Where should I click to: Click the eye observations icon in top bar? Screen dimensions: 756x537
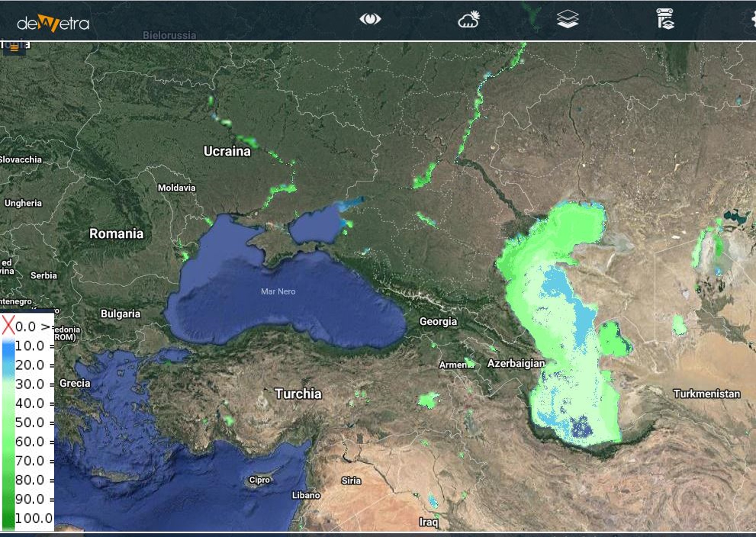click(x=370, y=19)
